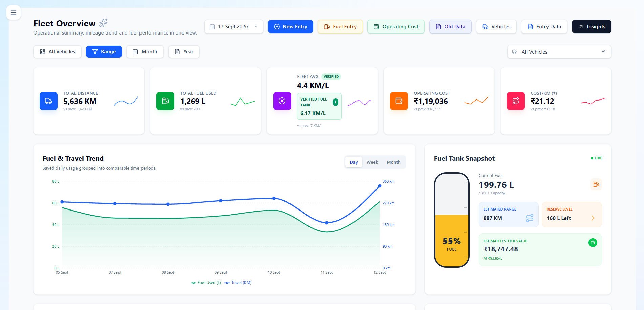Switch trend chart to Day view
This screenshot has height=310, width=644.
[354, 162]
